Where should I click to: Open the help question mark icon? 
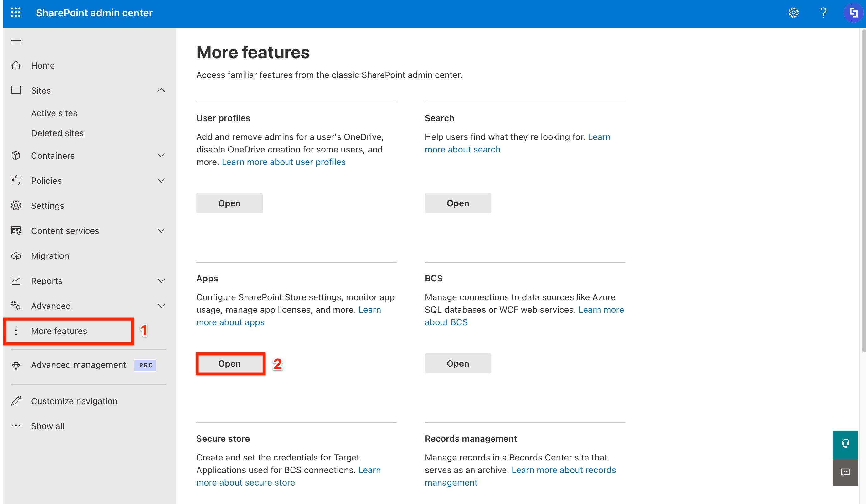pos(823,13)
